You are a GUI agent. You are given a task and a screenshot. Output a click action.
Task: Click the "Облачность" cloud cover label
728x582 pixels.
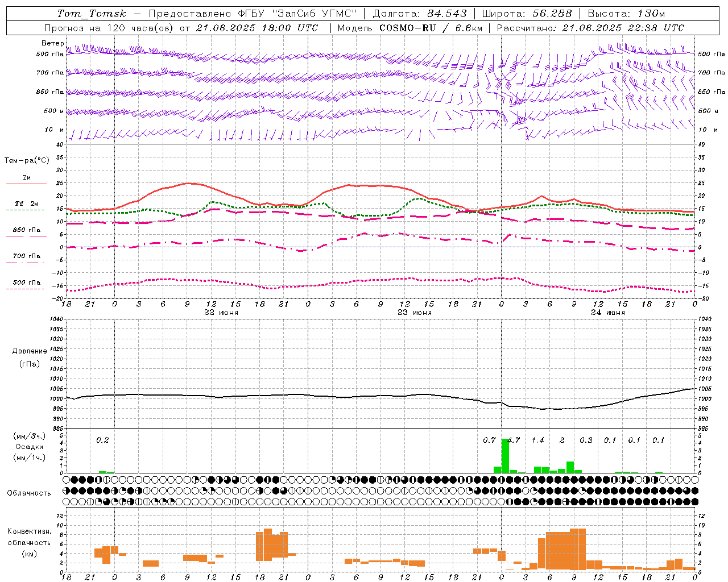tap(29, 493)
